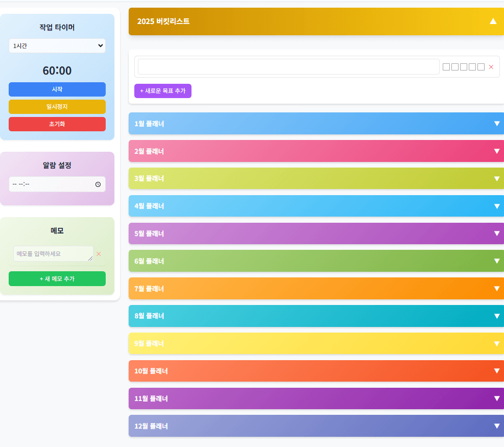Check the second bucket list progress checkbox

tap(455, 67)
